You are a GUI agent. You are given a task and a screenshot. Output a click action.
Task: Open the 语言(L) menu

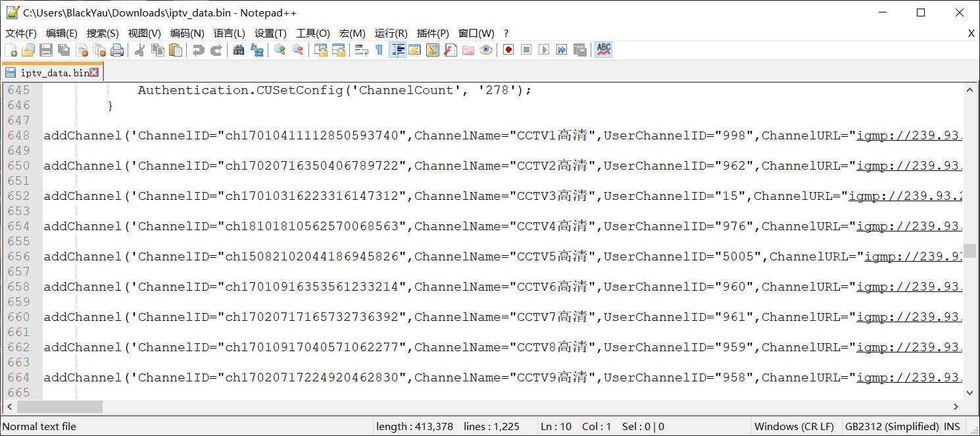(228, 33)
